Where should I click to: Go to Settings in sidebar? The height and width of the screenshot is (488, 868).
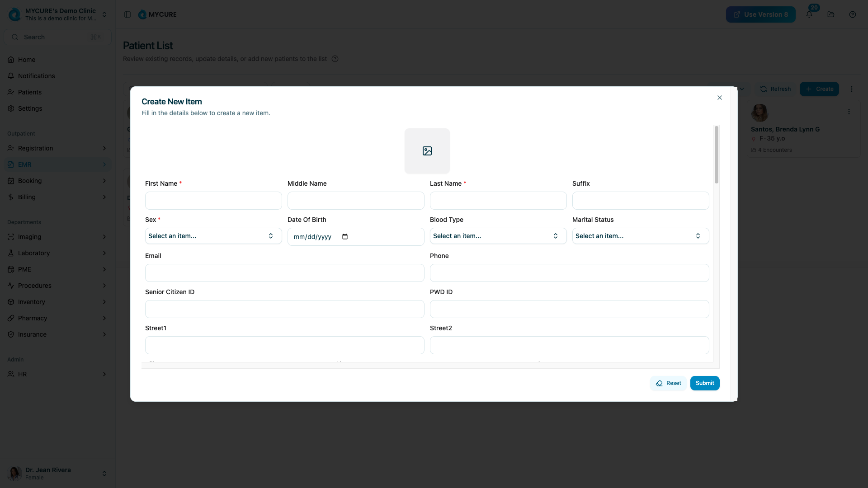pyautogui.click(x=30, y=108)
